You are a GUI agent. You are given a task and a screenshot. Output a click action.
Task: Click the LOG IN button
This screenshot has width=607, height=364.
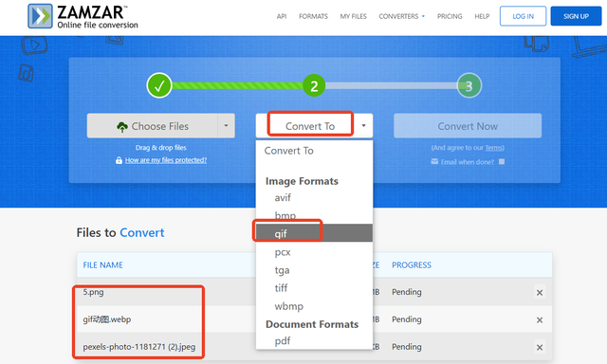[523, 16]
